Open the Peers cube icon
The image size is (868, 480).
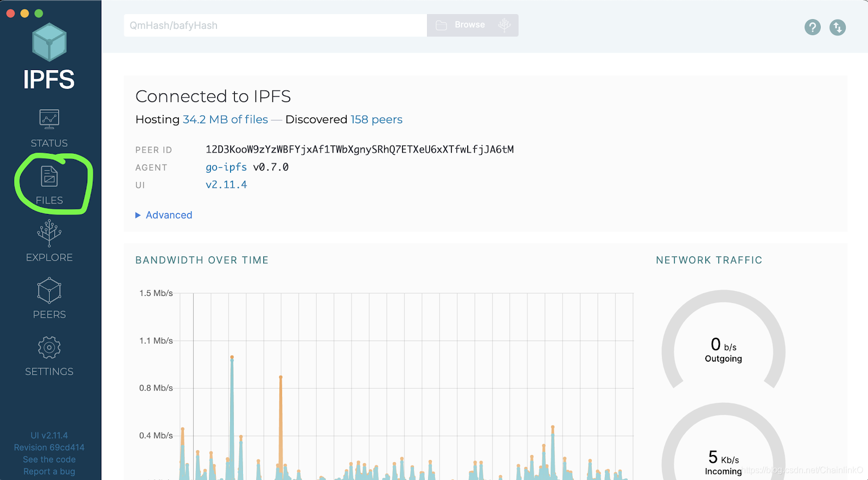tap(49, 290)
